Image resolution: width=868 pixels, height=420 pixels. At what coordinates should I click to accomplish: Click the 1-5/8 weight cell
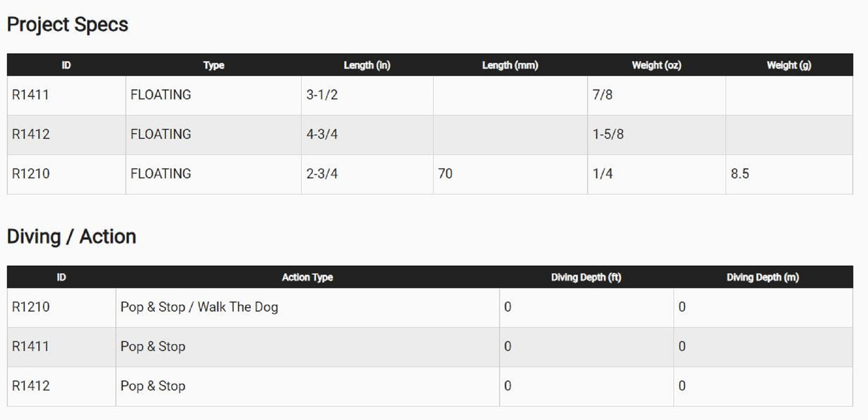pyautogui.click(x=608, y=135)
